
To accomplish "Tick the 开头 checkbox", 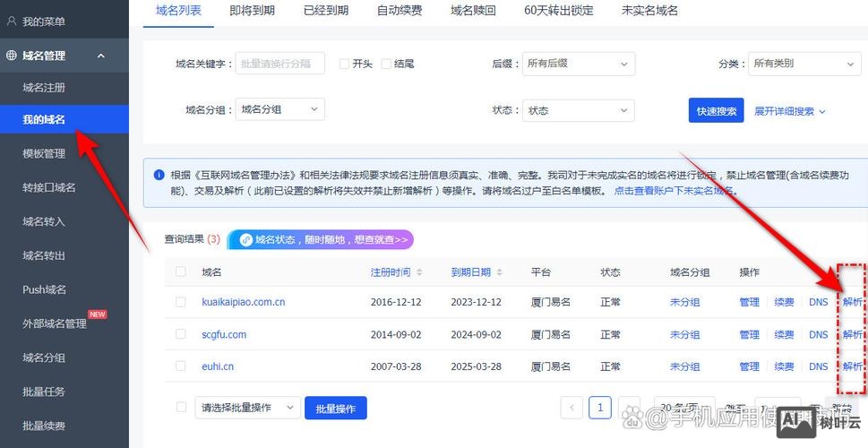I will click(344, 64).
